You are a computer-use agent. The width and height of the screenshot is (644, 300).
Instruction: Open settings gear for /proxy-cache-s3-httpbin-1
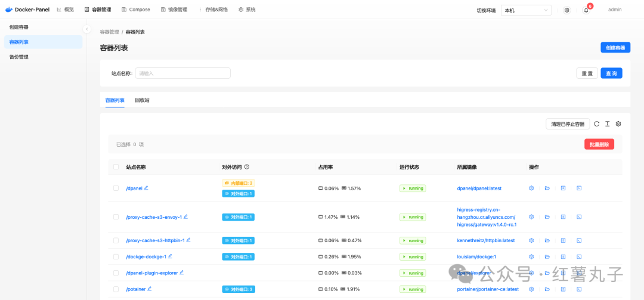point(531,240)
